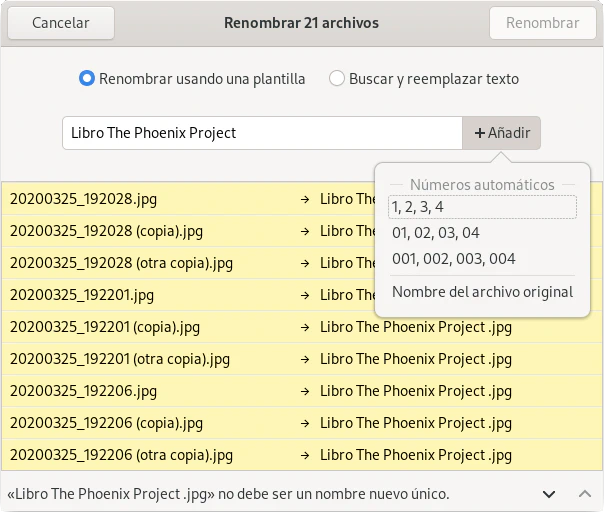Open the '+ Añadir' dropdown button
Screen dimensions: 604x512
click(501, 133)
